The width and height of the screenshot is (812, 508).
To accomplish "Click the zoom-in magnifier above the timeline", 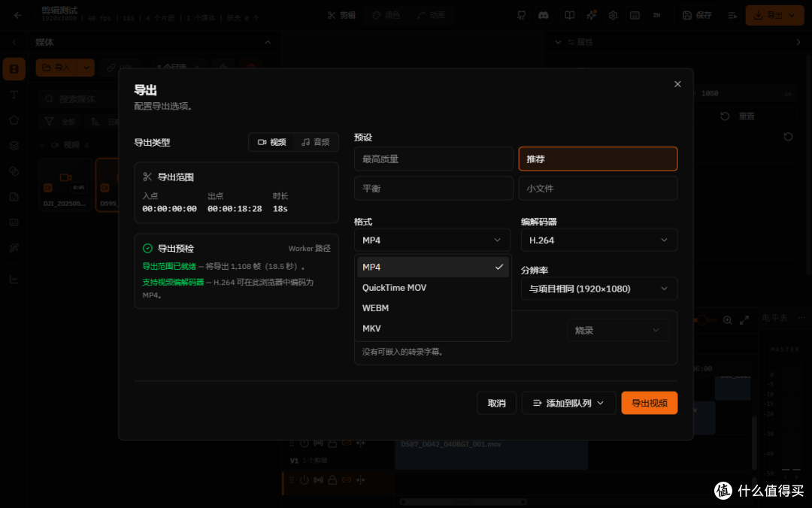I will (728, 320).
